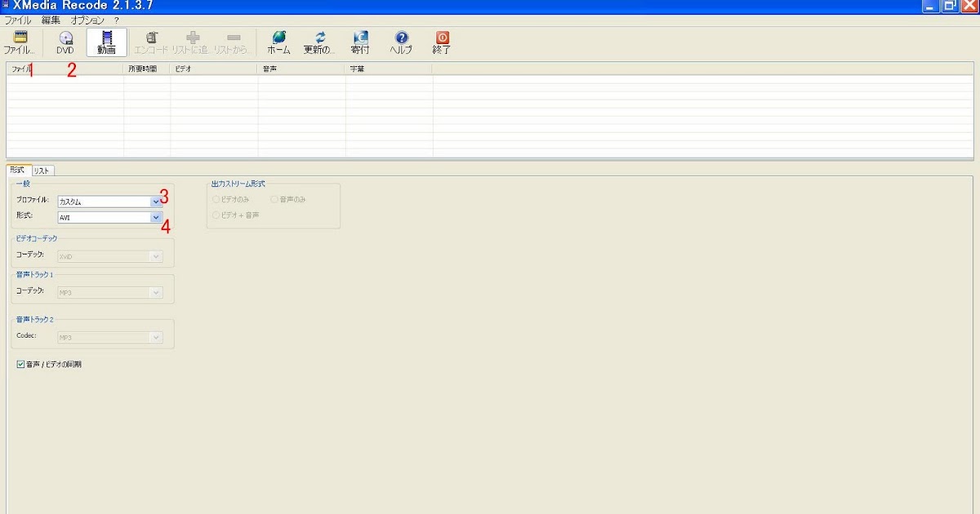980x514 pixels.
Task: Open the ? menu
Action: pyautogui.click(x=117, y=20)
